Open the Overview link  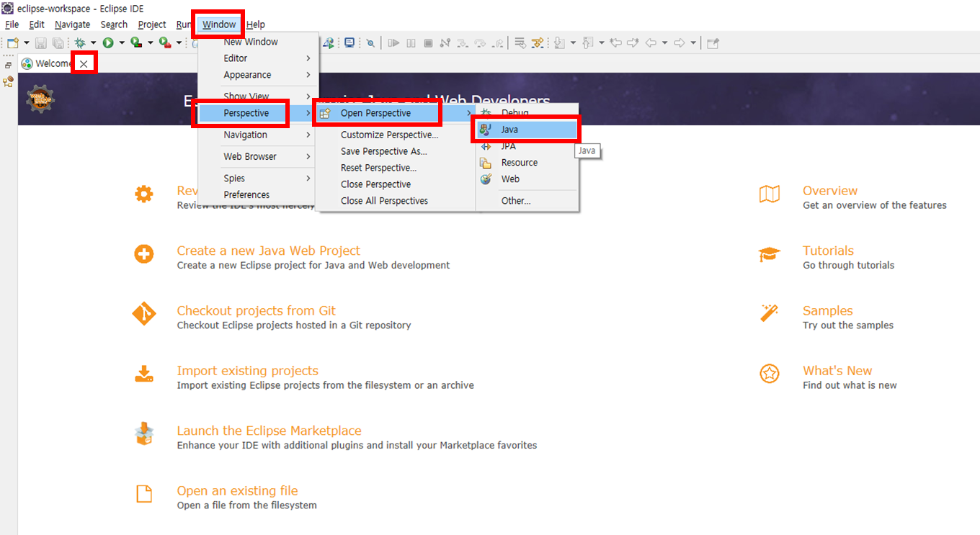coord(830,191)
